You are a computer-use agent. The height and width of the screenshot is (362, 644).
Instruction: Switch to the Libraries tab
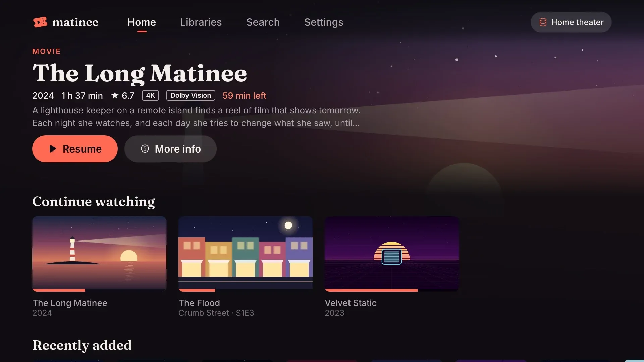coord(201,22)
